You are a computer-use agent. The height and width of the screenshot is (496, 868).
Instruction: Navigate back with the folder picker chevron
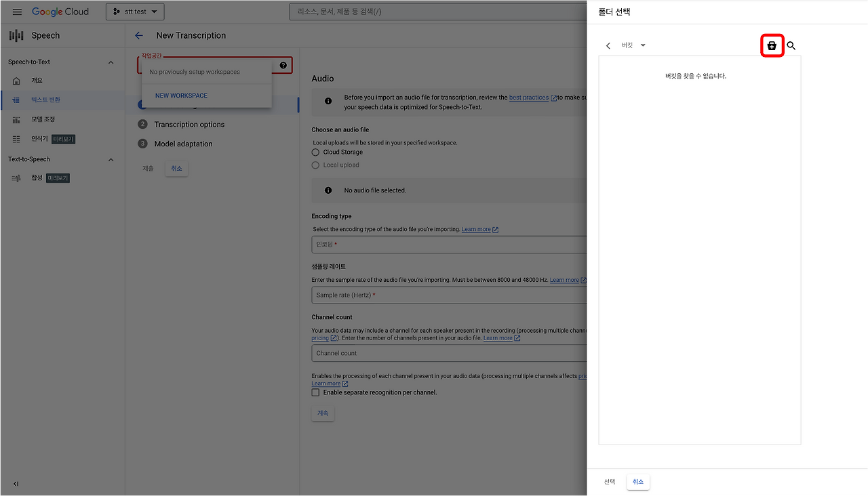click(x=608, y=45)
